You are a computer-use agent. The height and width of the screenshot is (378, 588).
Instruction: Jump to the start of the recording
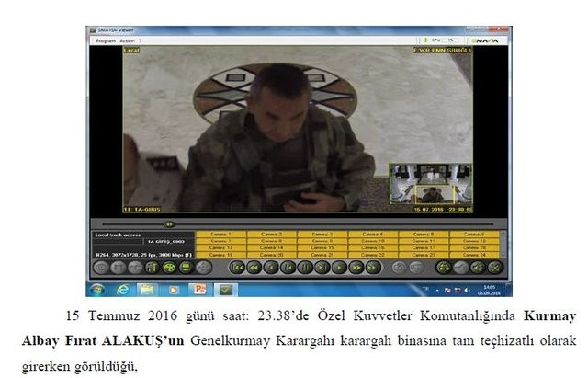(x=237, y=268)
